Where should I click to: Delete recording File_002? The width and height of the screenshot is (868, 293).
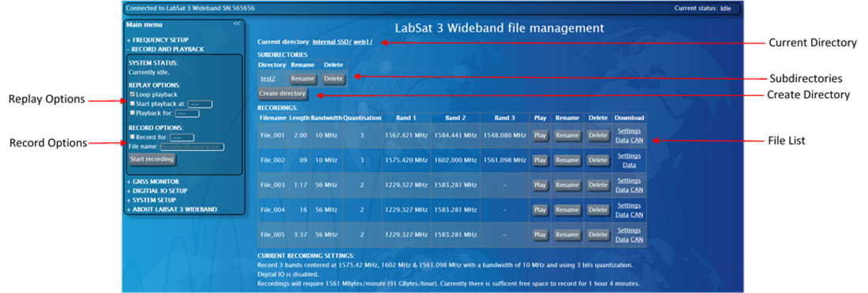(x=598, y=160)
